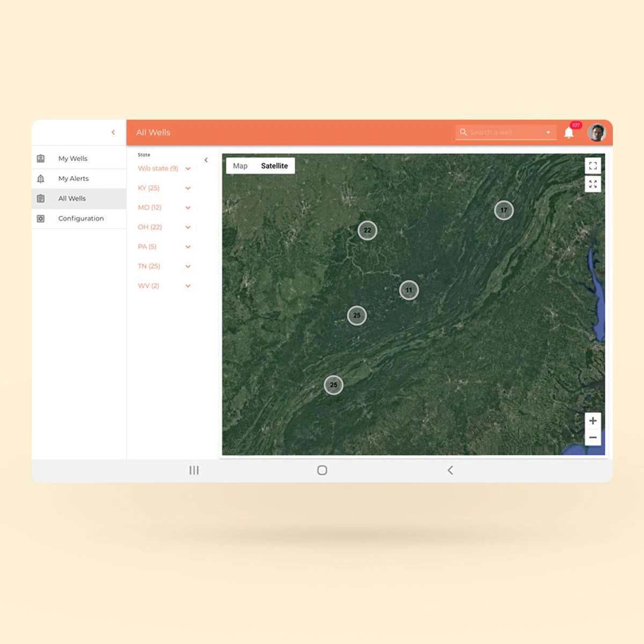
Task: Select the All Wells clipboard icon
Action: (41, 198)
